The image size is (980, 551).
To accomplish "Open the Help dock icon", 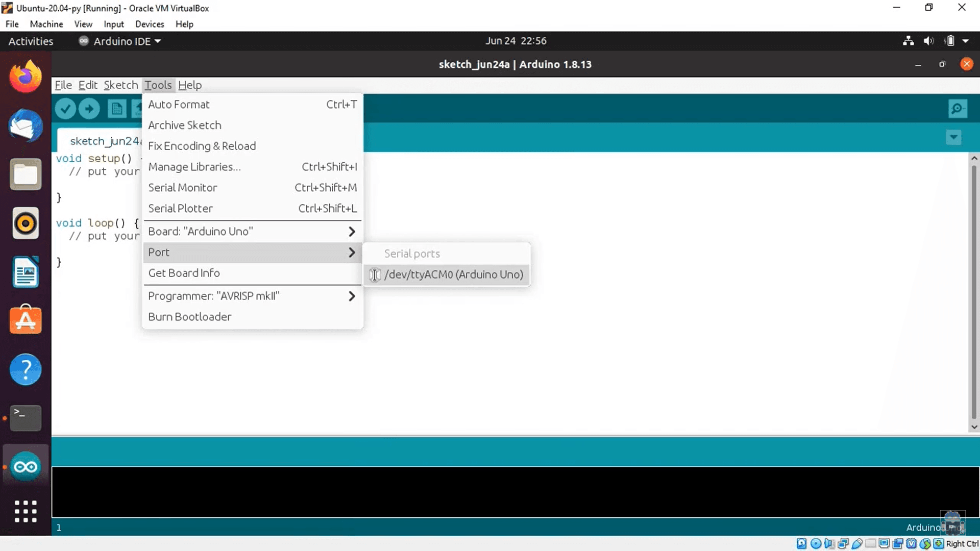I will click(x=26, y=369).
